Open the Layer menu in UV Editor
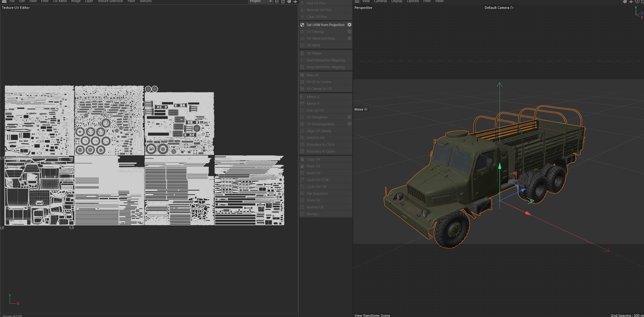This screenshot has width=644, height=317. (x=89, y=1)
